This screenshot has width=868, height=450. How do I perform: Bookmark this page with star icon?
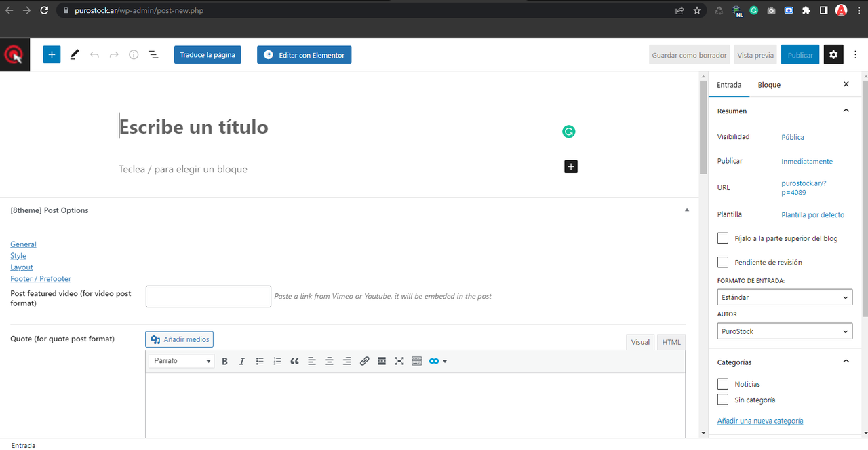tap(697, 10)
